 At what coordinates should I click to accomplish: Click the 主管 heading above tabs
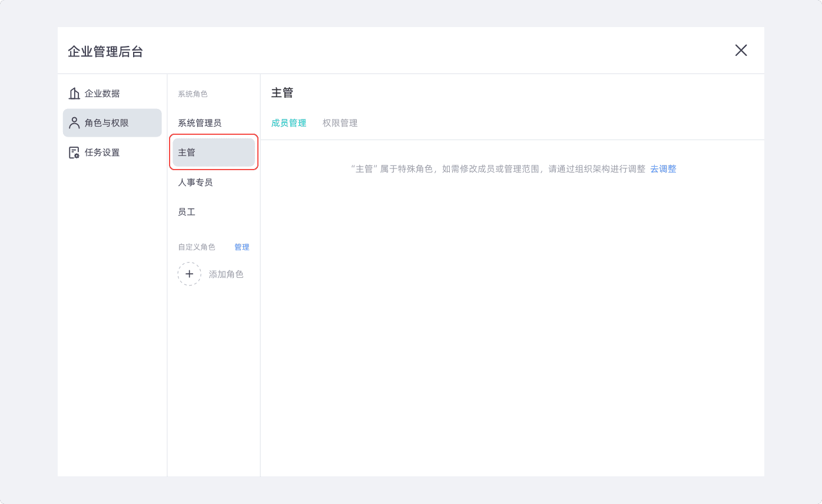point(282,92)
